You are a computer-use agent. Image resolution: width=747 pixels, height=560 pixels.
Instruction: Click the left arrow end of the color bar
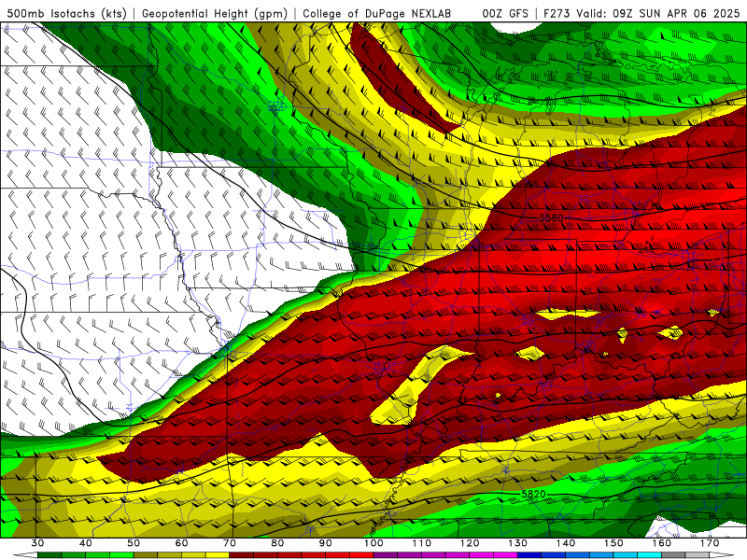[x=25, y=555]
